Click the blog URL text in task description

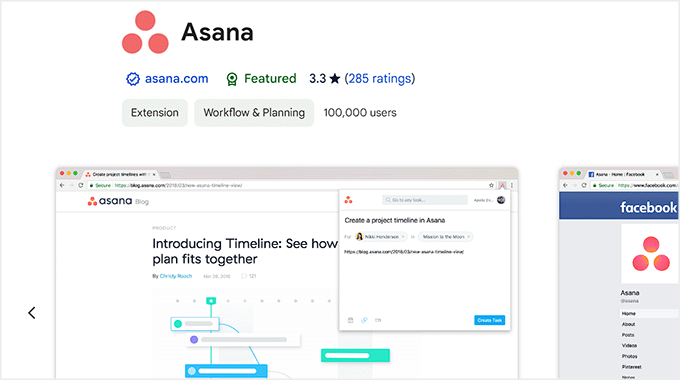coord(404,252)
